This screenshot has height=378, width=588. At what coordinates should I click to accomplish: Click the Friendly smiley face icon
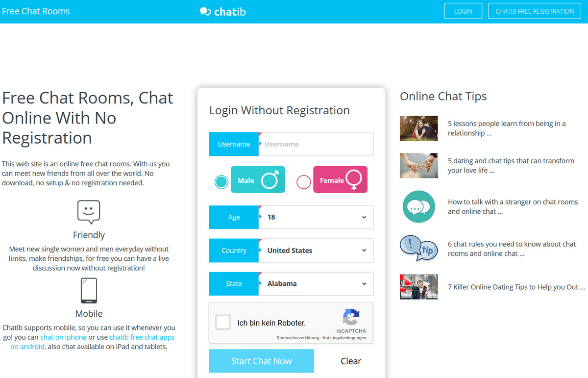(89, 212)
